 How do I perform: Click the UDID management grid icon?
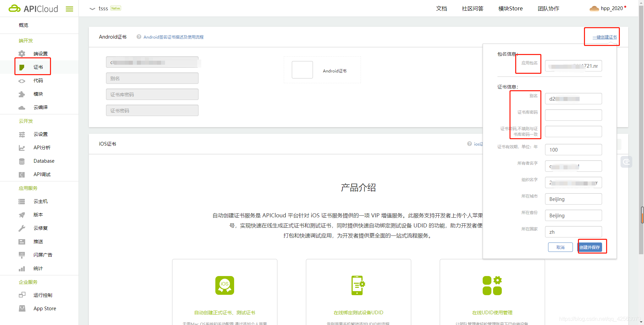coord(492,285)
